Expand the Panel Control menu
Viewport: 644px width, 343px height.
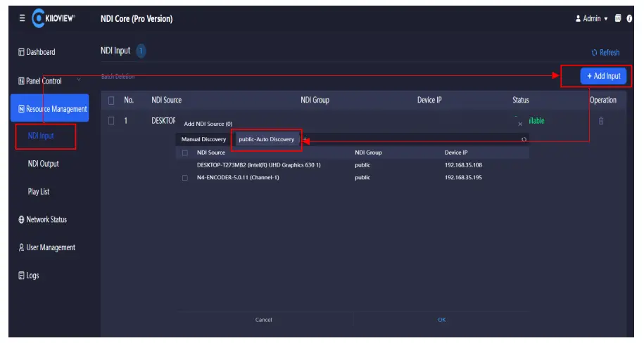tap(49, 81)
